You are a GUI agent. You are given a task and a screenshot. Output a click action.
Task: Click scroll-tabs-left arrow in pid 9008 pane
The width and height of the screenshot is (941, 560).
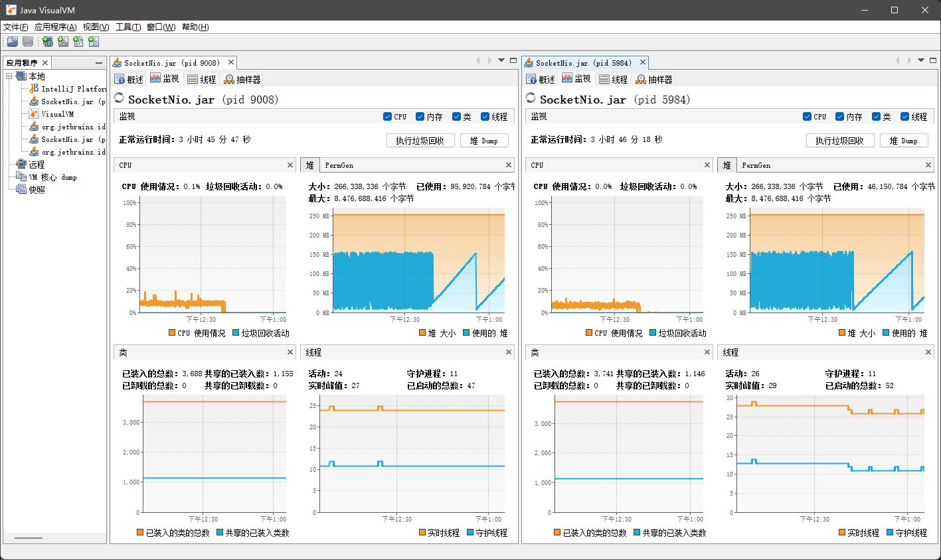[x=477, y=60]
